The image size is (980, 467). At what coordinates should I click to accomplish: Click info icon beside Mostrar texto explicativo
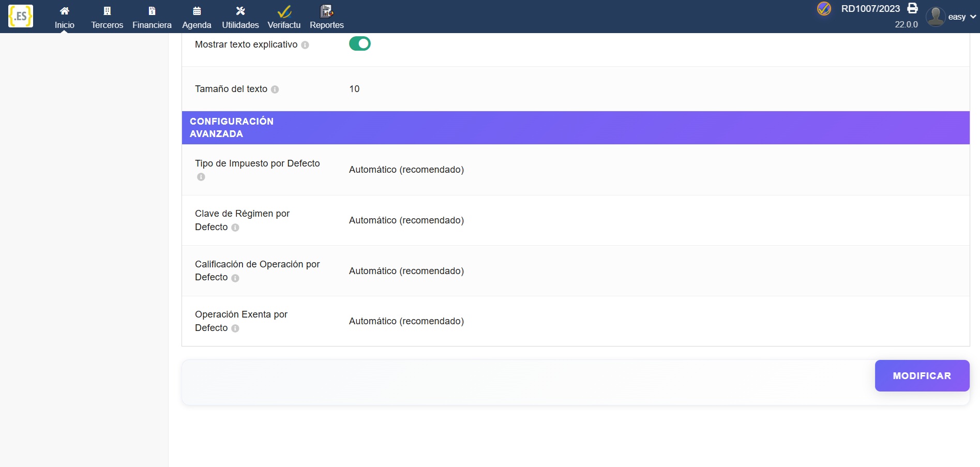pos(305,45)
